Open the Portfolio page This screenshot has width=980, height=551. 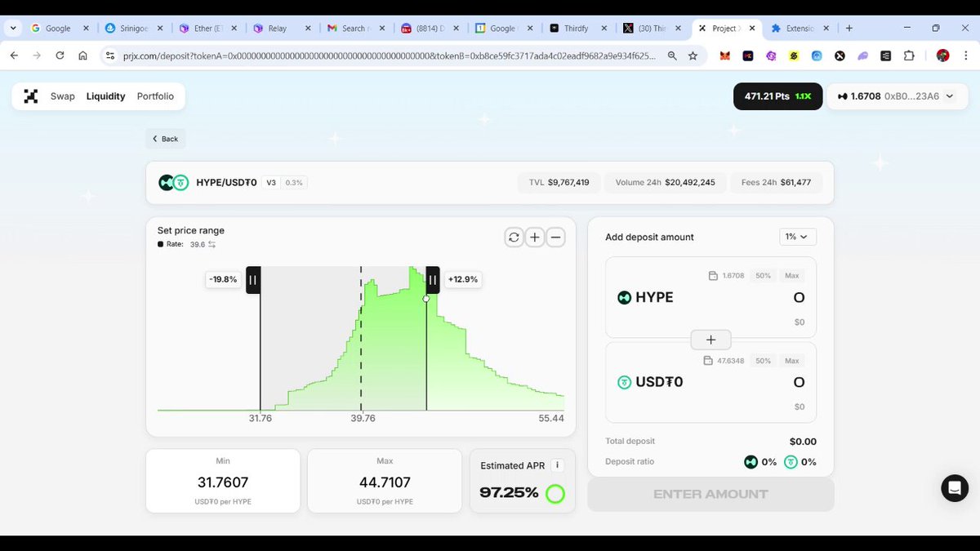tap(155, 96)
